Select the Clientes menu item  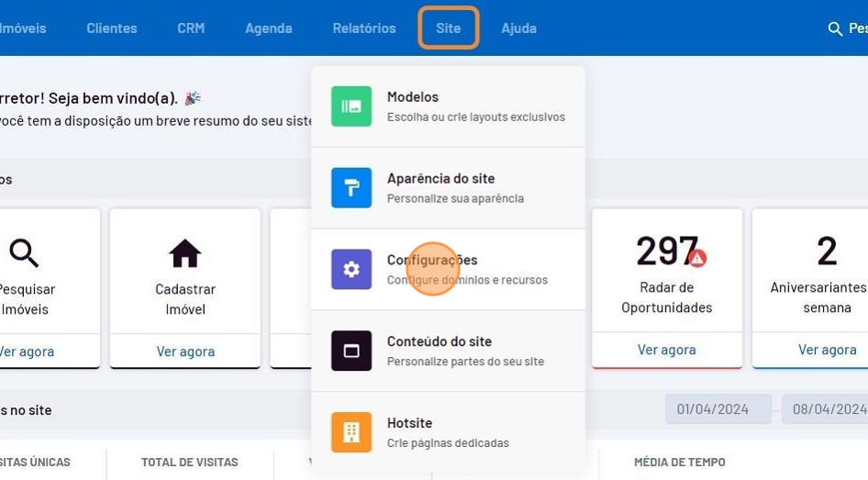pyautogui.click(x=112, y=28)
